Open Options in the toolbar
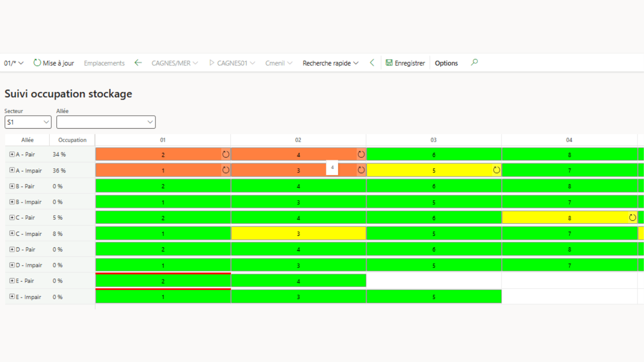This screenshot has width=644, height=362. (446, 63)
